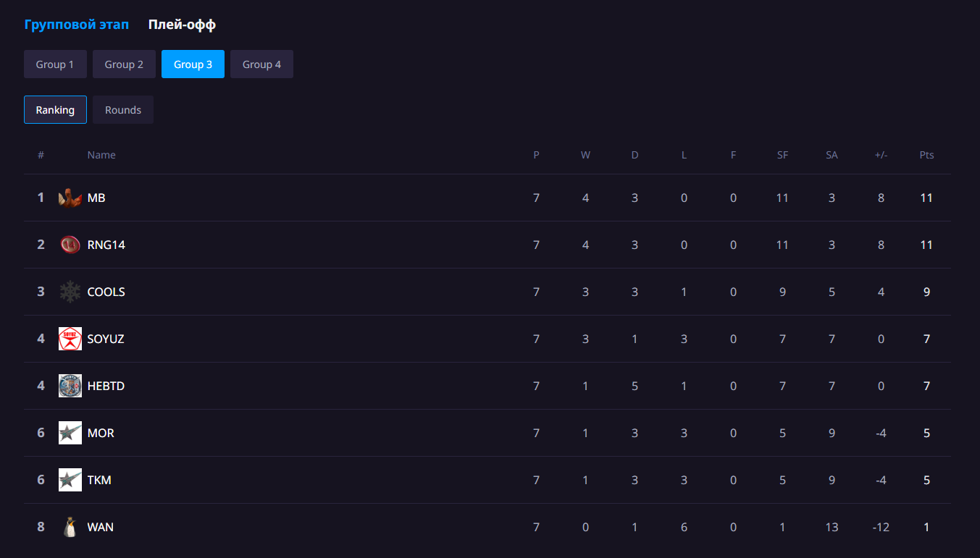The image size is (980, 558).
Task: Open Group 1 standings
Action: [55, 64]
